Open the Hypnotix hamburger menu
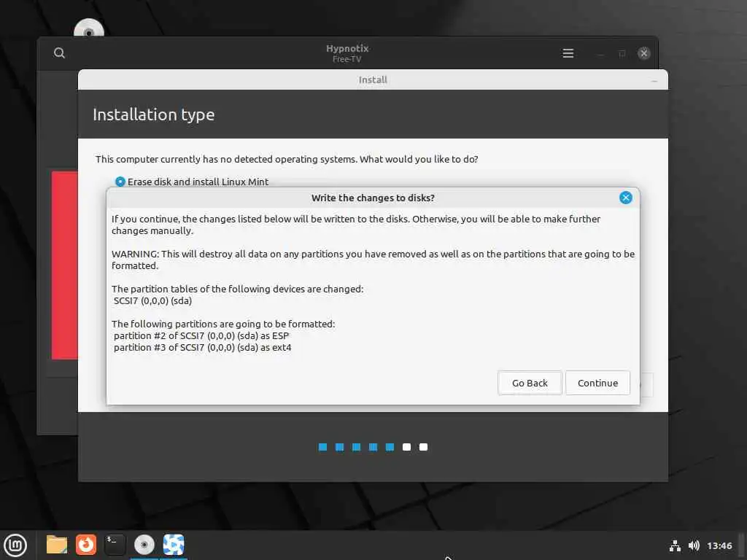Viewport: 747px width, 560px height. (568, 53)
